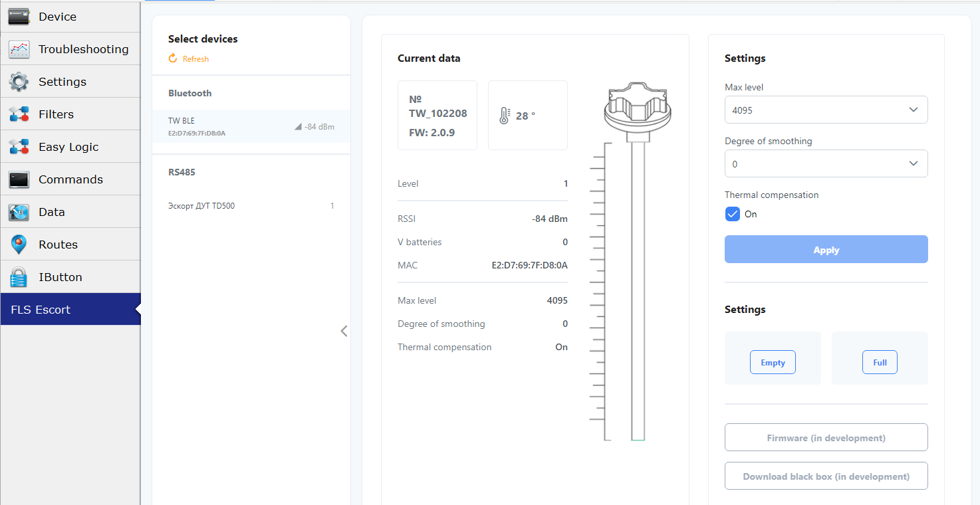Click the Settings gear icon
This screenshot has width=980, height=505.
coord(19,82)
